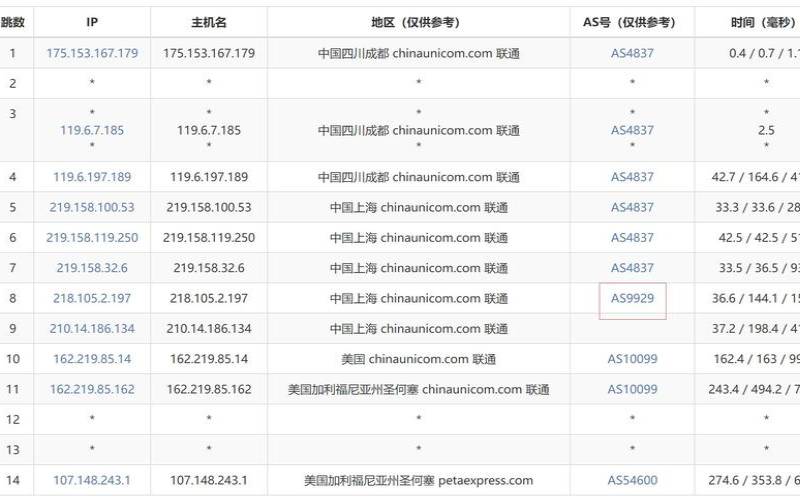Open IP link 210.14.186.134

pyautogui.click(x=92, y=329)
